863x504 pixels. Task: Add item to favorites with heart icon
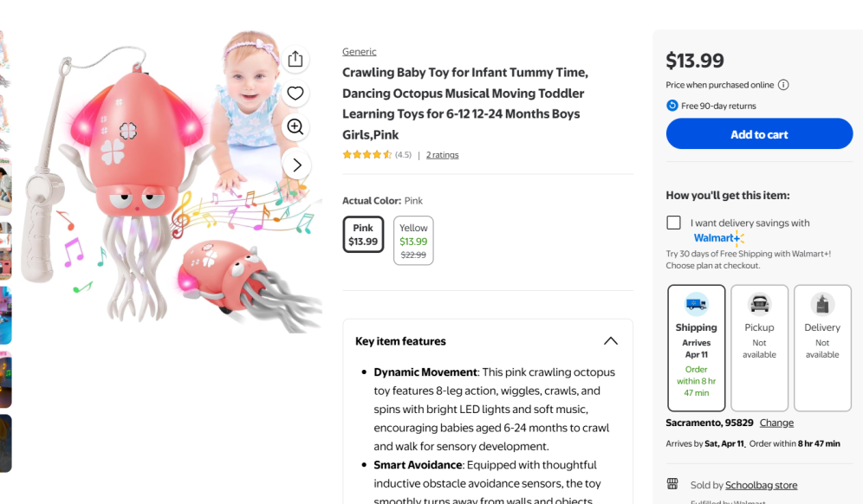pos(295,94)
